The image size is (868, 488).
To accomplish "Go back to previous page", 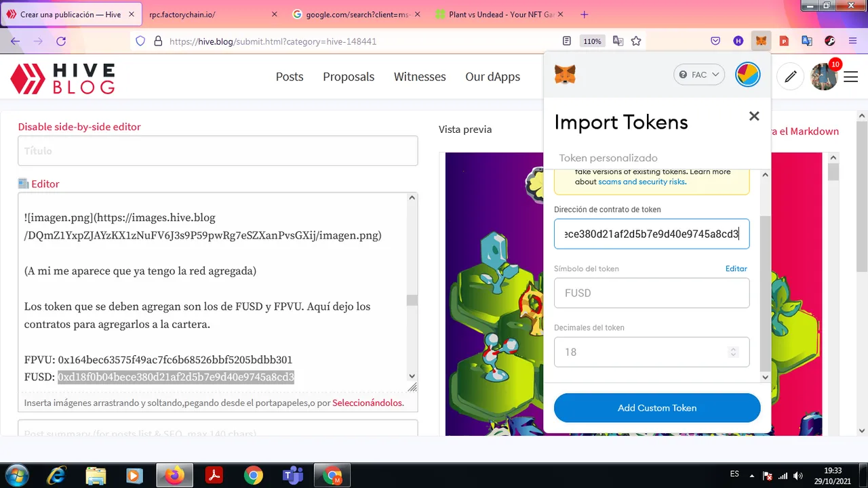I will (16, 41).
